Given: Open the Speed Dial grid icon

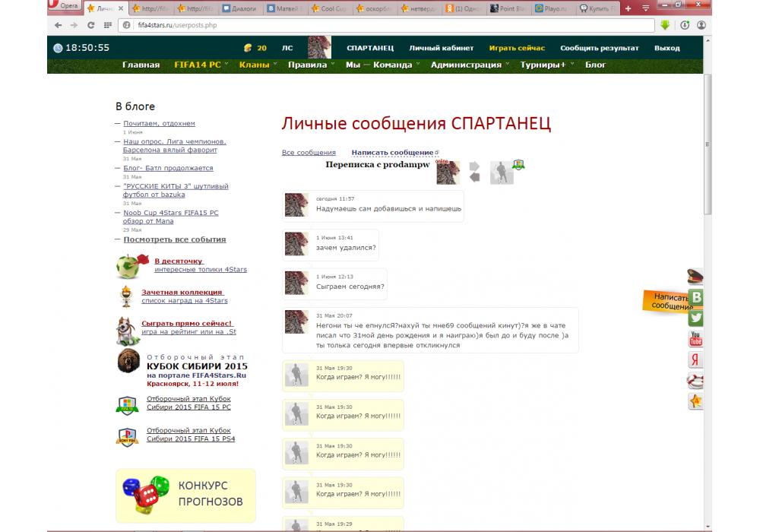Looking at the screenshot, I should tap(108, 25).
